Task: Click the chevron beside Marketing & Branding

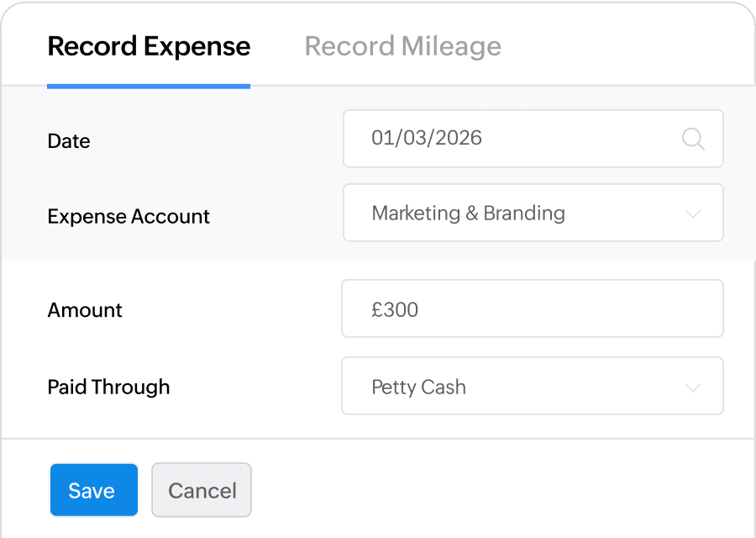Action: [x=693, y=214]
